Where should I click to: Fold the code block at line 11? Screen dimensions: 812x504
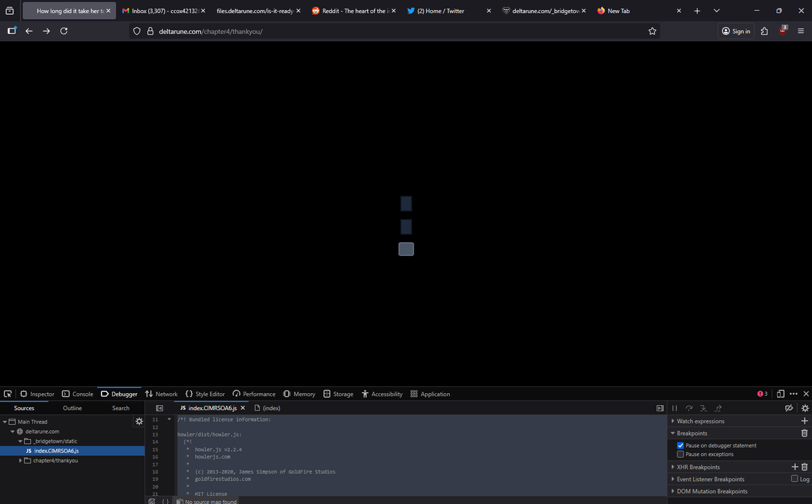coord(170,419)
